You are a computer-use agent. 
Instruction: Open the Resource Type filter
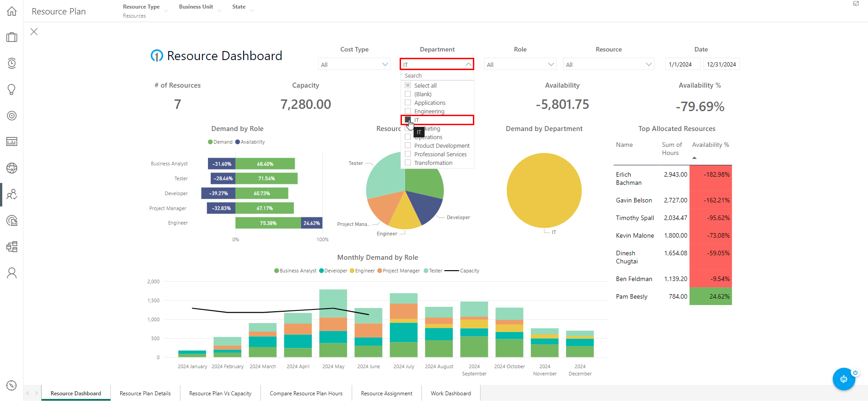(x=145, y=11)
